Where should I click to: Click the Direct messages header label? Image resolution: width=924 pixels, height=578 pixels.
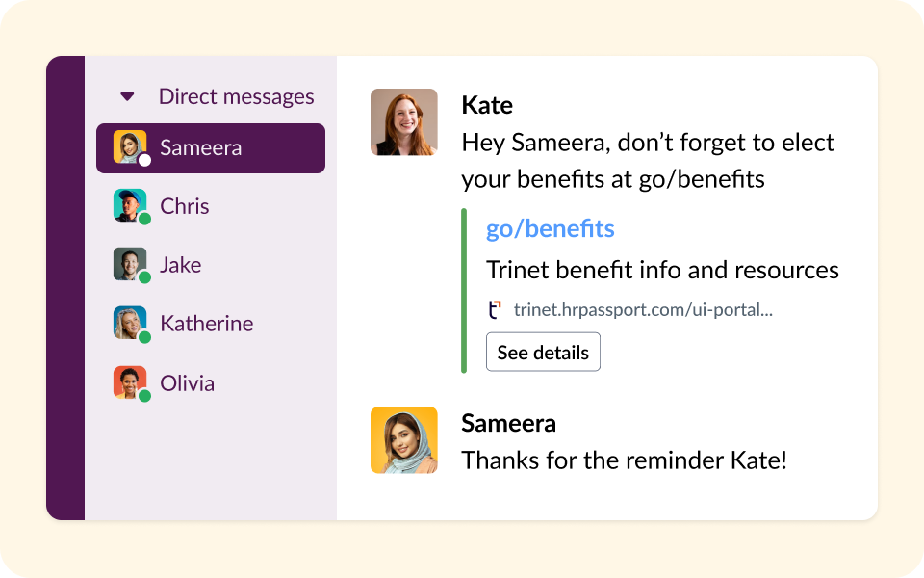point(237,96)
